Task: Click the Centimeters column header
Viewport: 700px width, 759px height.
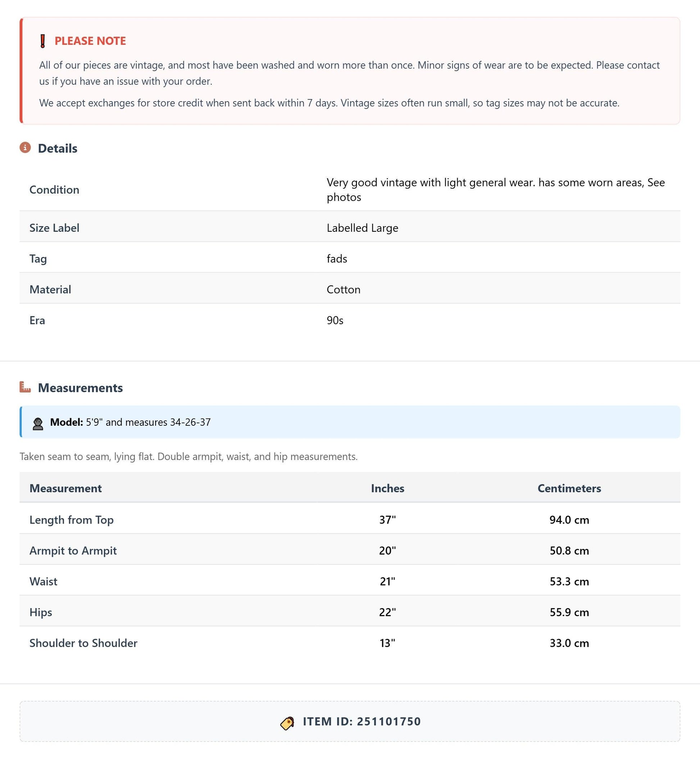Action: [569, 488]
